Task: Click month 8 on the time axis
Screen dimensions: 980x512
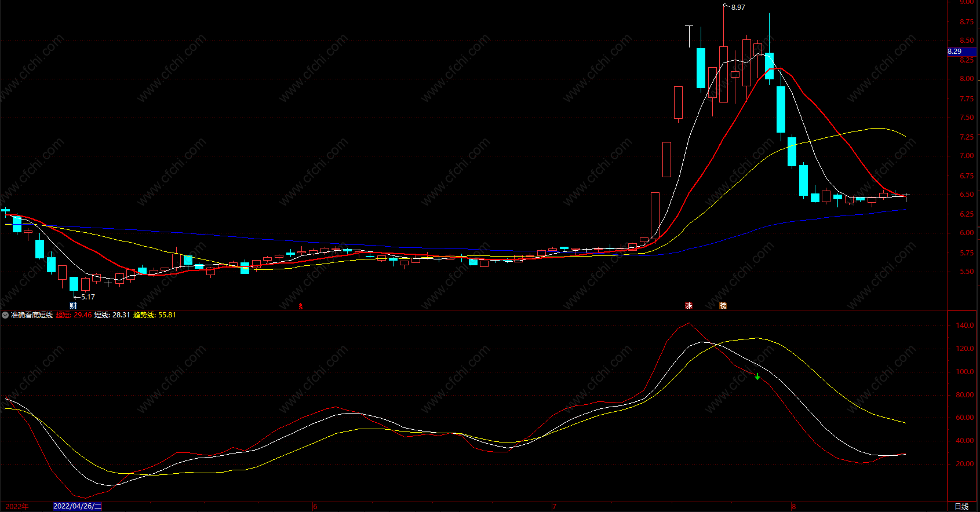Action: 794,506
